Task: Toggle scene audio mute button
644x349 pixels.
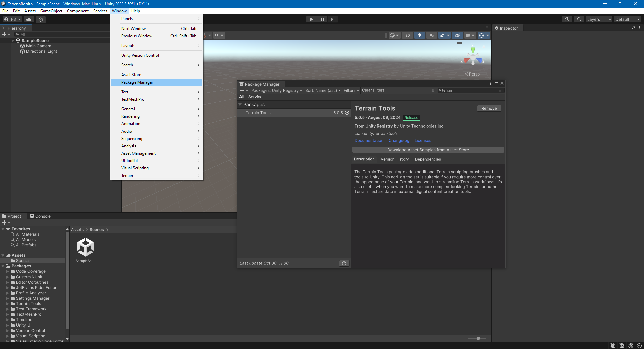Action: [431, 35]
